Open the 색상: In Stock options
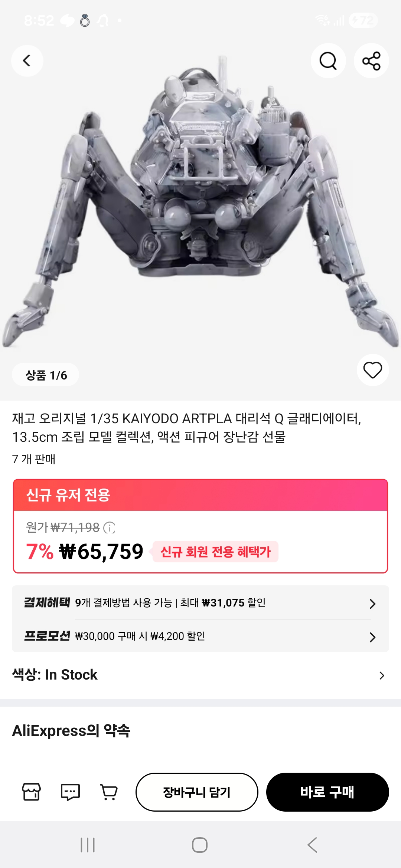401x868 pixels. [200, 675]
